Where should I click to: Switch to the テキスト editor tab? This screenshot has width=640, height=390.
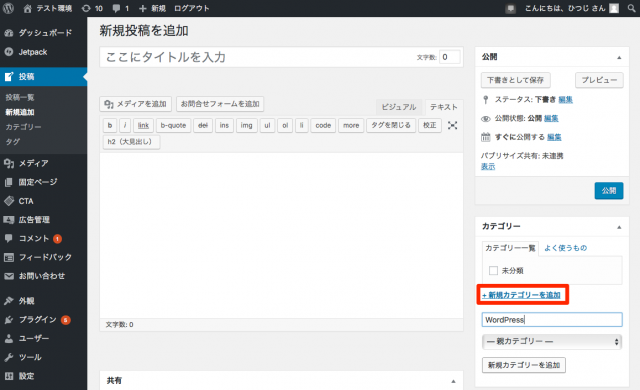click(x=444, y=107)
